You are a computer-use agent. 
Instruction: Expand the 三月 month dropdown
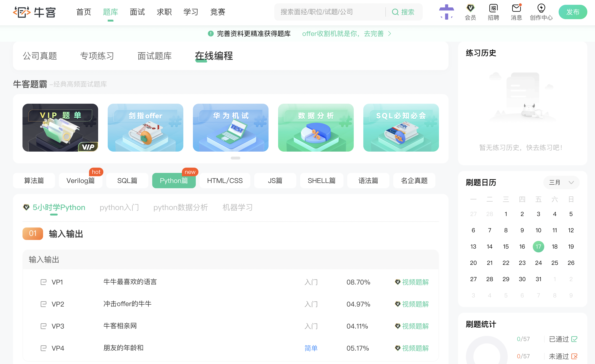(561, 182)
